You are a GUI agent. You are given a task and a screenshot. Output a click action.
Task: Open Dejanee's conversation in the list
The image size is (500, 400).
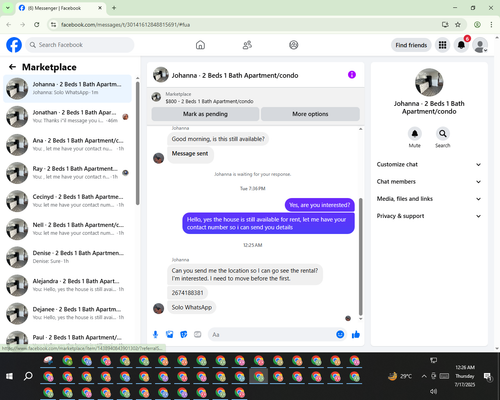[67, 313]
